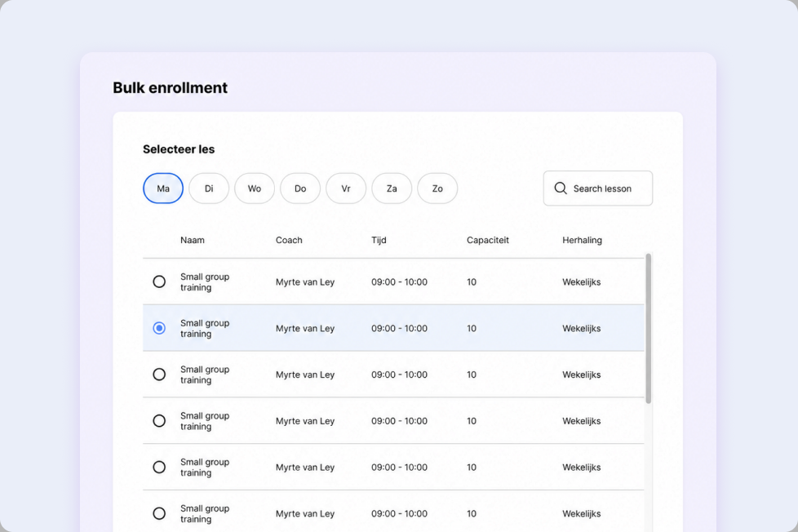Select the sixth lesson row's radio button
Screen dimensions: 798x532
[x=159, y=514]
